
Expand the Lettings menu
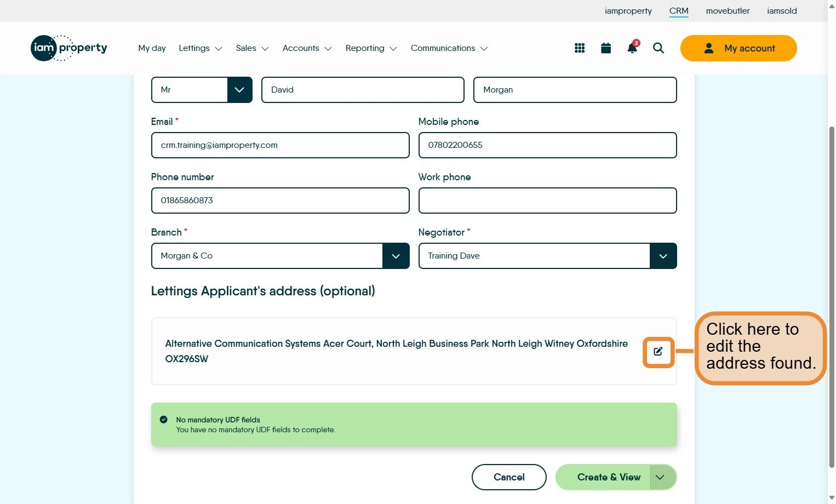pyautogui.click(x=201, y=48)
